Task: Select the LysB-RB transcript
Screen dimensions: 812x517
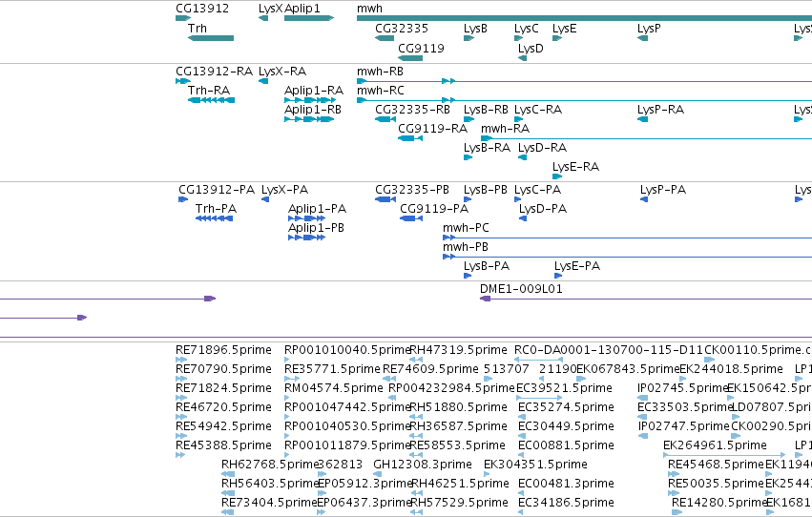Action: 486,110
